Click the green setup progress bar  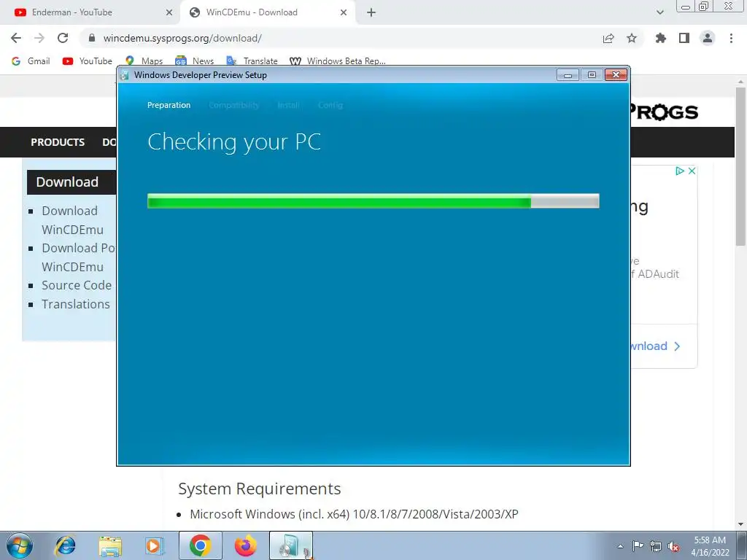pyautogui.click(x=373, y=201)
